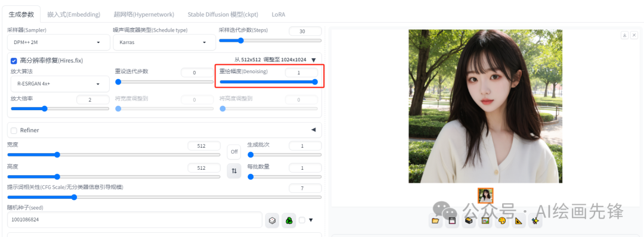
Task: Send image to inpaint via palette icon
Action: point(501,220)
